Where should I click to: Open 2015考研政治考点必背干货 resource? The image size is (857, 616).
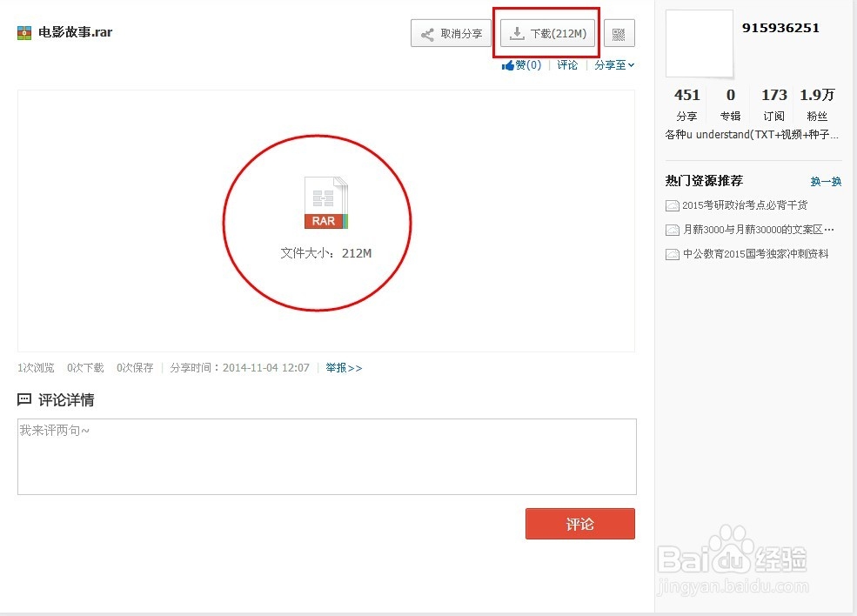tap(745, 205)
